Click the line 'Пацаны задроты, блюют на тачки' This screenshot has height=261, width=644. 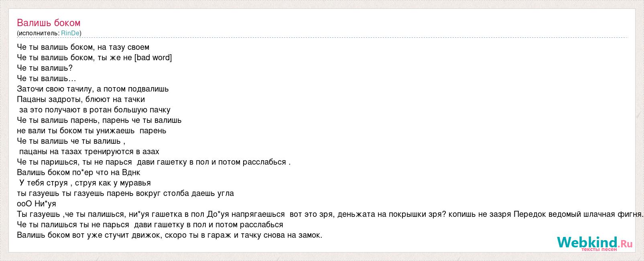[81, 99]
